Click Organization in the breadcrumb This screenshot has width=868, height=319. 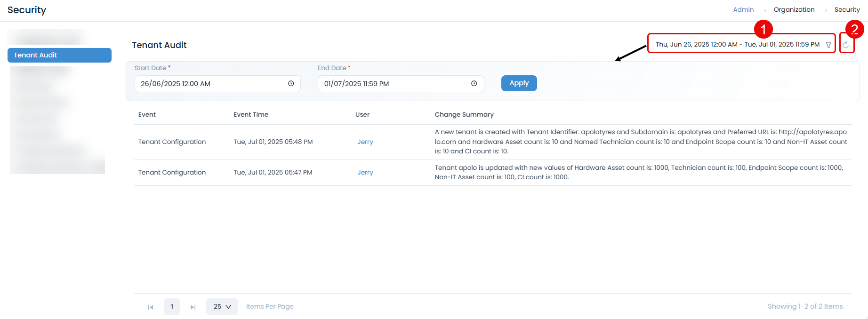coord(794,9)
